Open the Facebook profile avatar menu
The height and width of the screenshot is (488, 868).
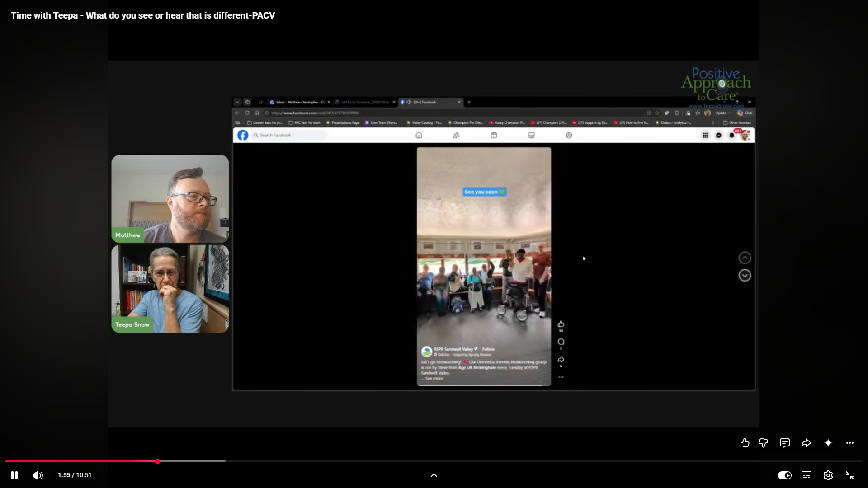coord(745,135)
